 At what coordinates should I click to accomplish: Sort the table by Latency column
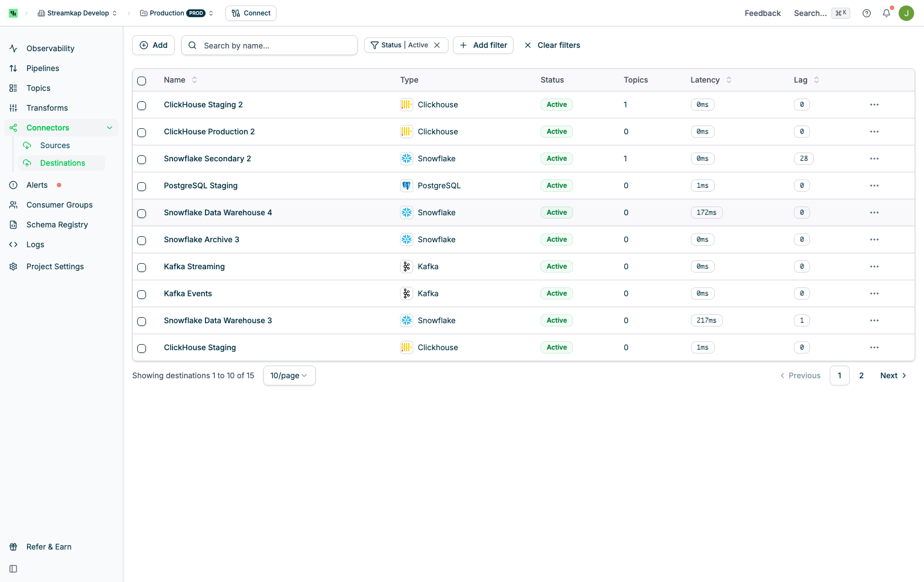711,80
